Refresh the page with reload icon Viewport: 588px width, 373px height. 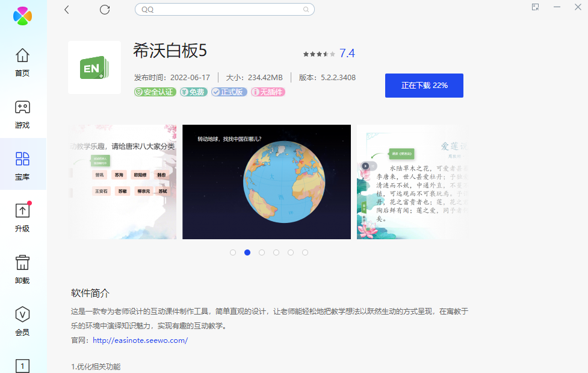click(x=105, y=10)
